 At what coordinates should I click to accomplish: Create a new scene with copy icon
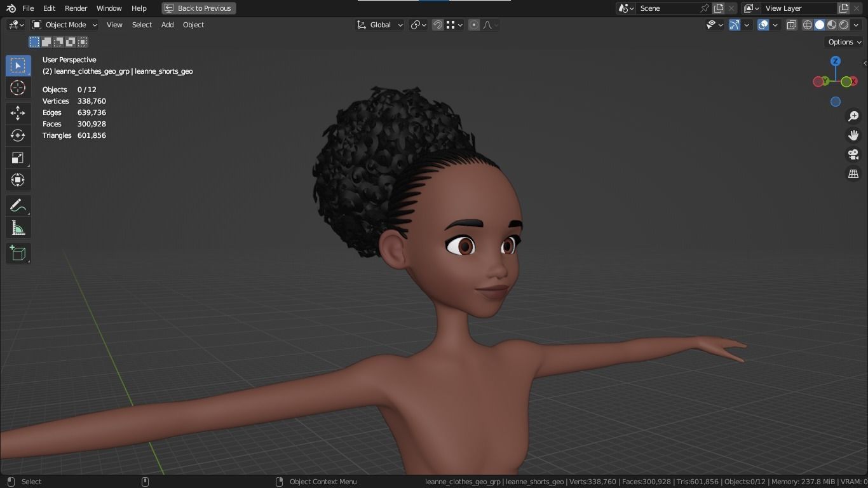[719, 8]
